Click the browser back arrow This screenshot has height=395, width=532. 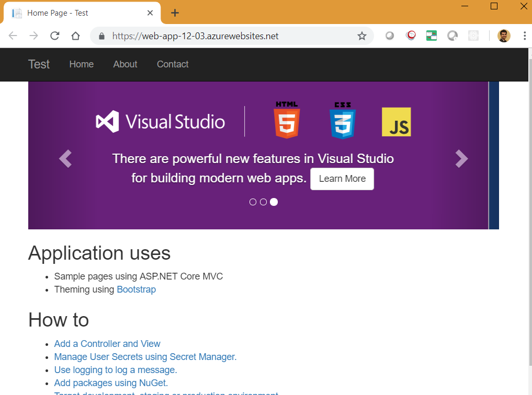point(13,36)
